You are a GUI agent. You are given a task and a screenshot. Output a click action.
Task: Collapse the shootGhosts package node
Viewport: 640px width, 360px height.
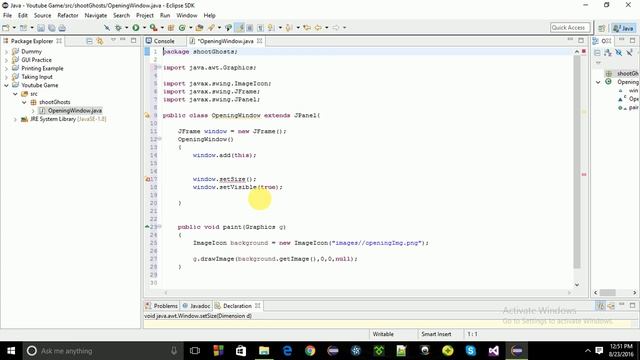coord(24,102)
